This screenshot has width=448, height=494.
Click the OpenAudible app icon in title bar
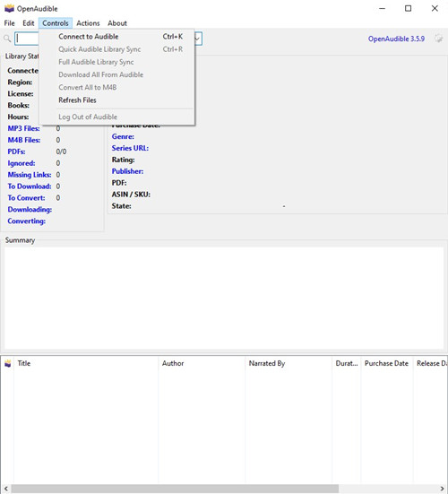coord(9,8)
